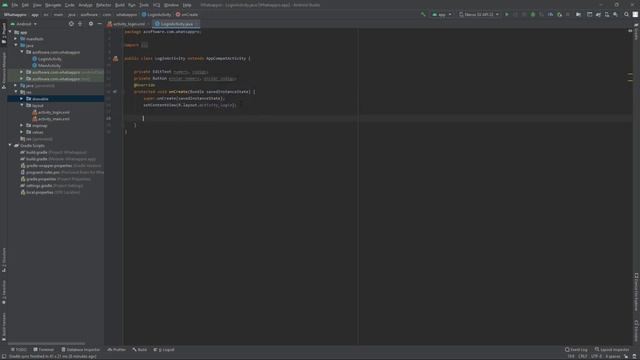Open the Run menu
The height and width of the screenshot is (360, 640).
tap(132, 5)
